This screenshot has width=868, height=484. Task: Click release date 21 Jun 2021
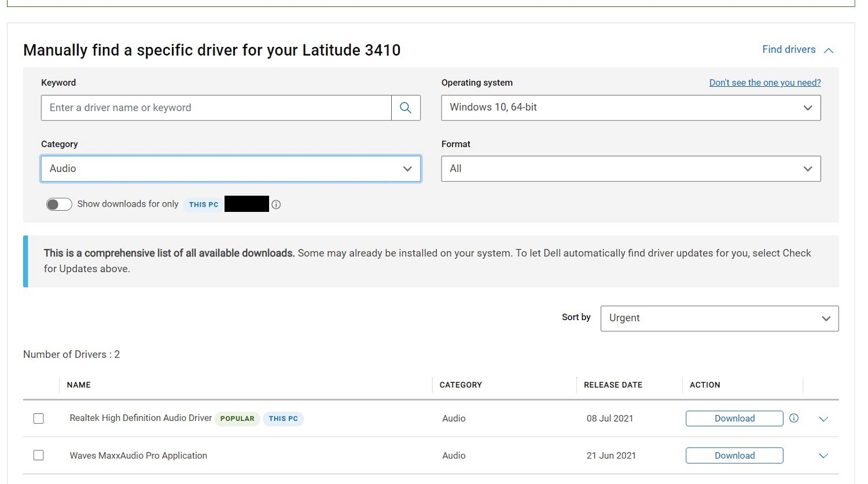click(x=611, y=456)
